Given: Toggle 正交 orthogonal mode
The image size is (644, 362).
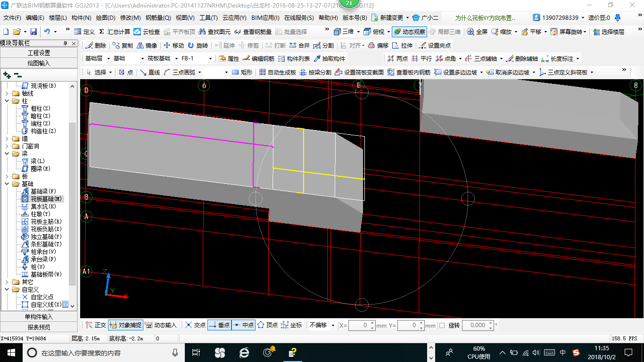Looking at the screenshot, I should pos(96,325).
